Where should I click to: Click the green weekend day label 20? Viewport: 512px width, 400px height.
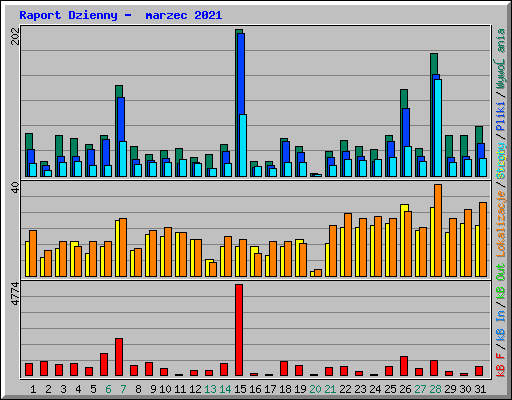[x=315, y=389]
